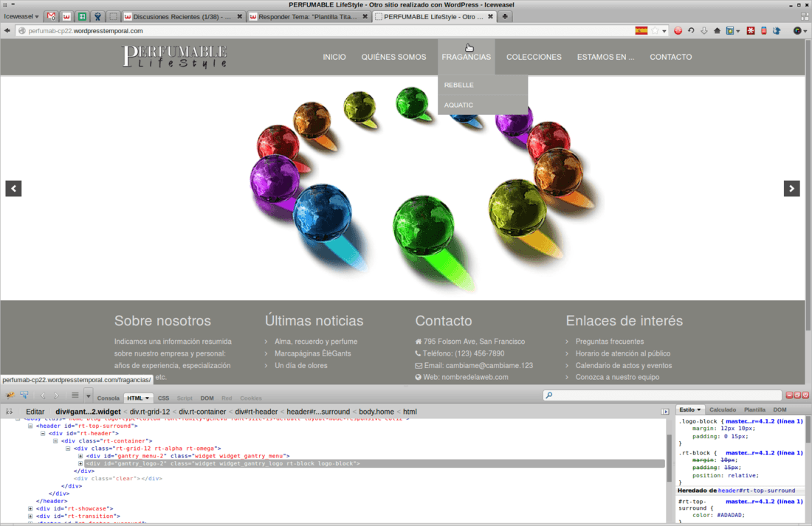Go back in the Firebug panel history
The width and height of the screenshot is (812, 526).
pos(43,395)
